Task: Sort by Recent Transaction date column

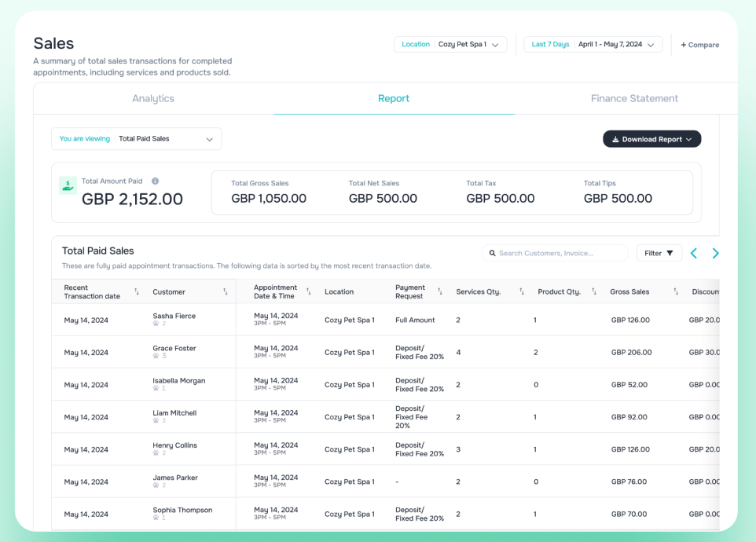Action: tap(137, 291)
